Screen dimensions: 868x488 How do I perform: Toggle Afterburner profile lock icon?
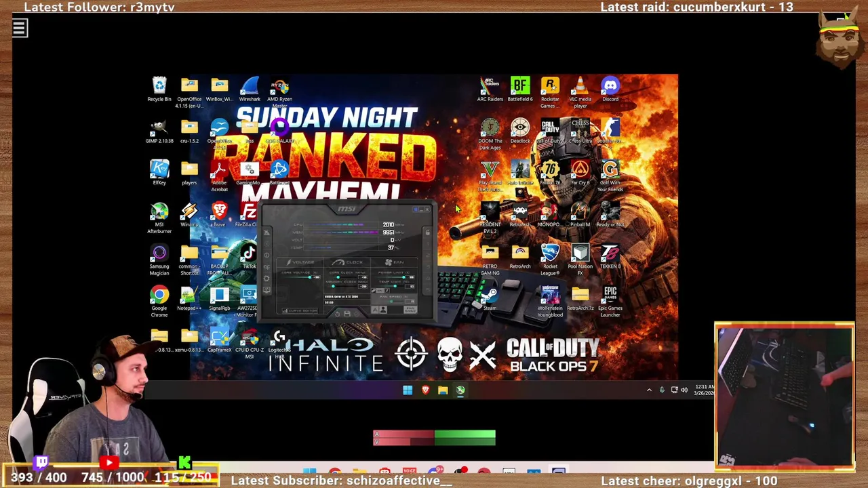(x=428, y=232)
